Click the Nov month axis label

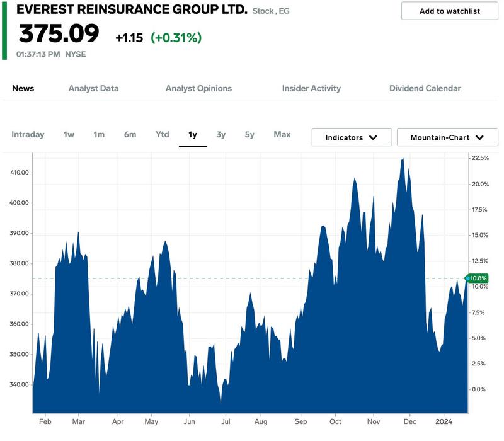tap(374, 421)
